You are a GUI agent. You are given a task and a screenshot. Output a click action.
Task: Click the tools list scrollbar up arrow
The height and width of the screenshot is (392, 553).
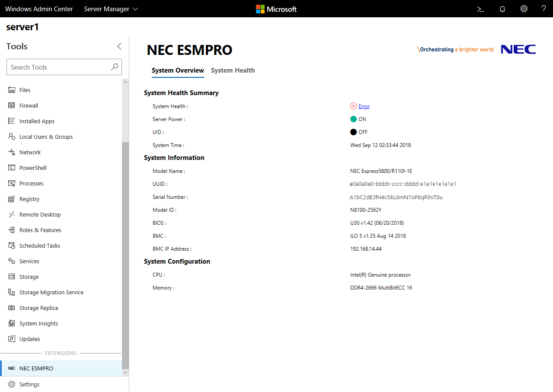click(125, 82)
